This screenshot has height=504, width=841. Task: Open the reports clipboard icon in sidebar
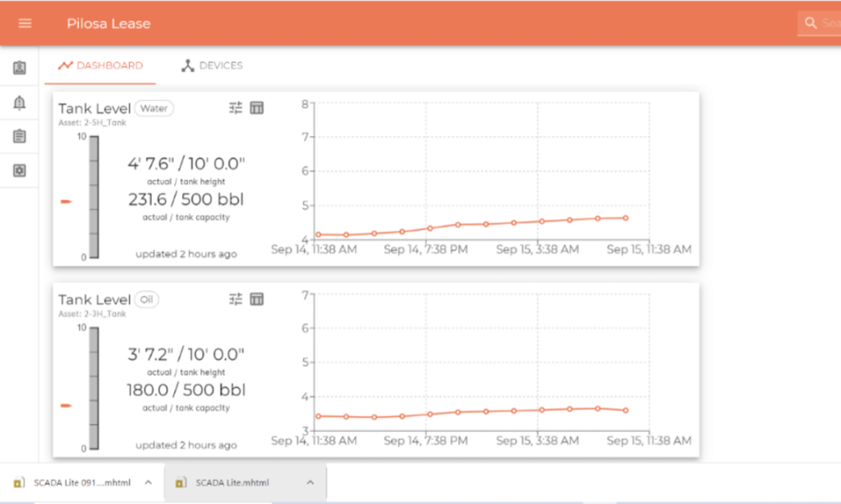(x=19, y=136)
